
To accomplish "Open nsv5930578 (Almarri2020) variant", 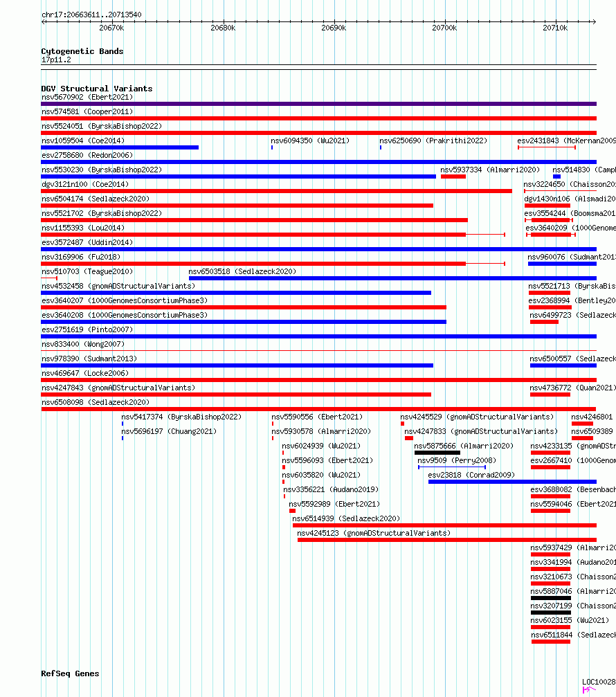I will pos(321,431).
